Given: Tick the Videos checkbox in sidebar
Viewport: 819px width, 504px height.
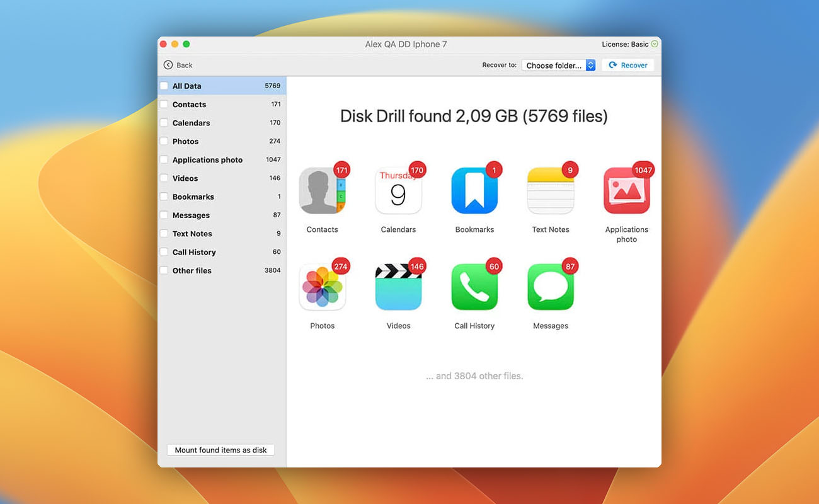Looking at the screenshot, I should 164,178.
